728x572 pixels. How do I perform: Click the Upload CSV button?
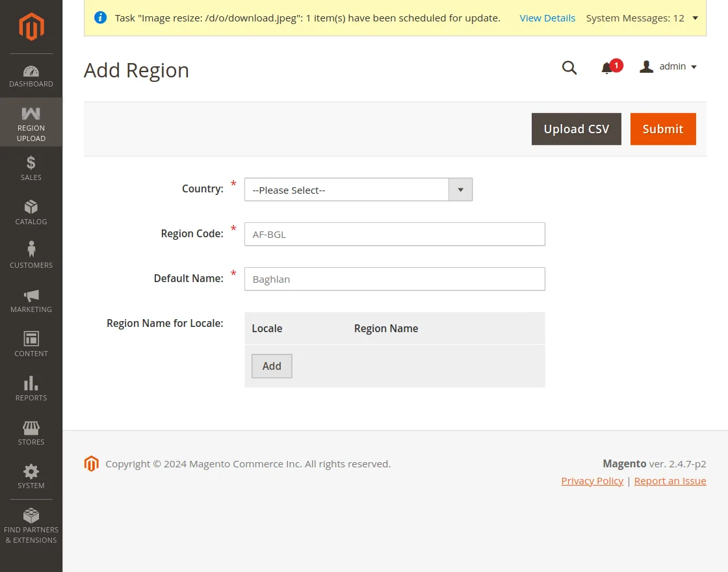coord(576,129)
